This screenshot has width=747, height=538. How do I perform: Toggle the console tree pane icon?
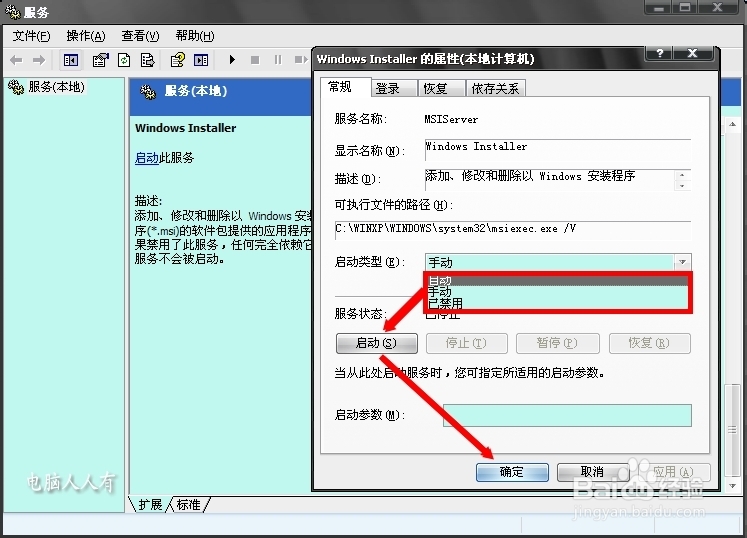point(71,60)
